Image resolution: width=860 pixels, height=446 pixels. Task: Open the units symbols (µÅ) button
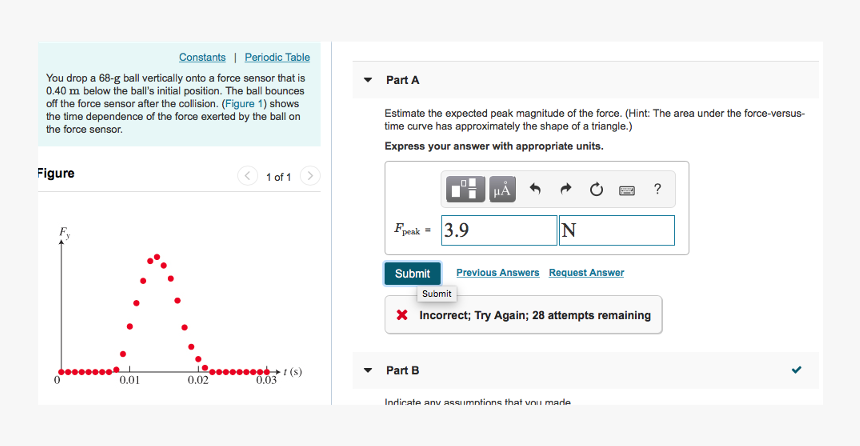[502, 189]
